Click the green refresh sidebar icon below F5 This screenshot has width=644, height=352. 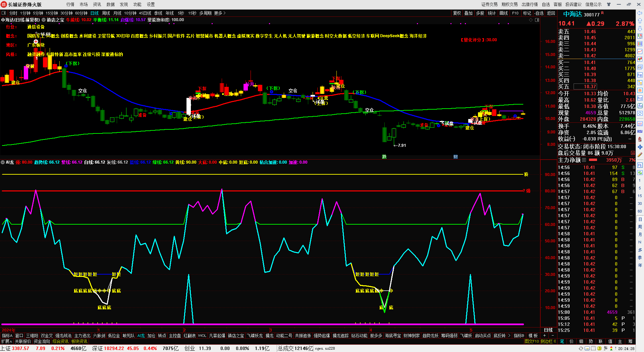640,173
